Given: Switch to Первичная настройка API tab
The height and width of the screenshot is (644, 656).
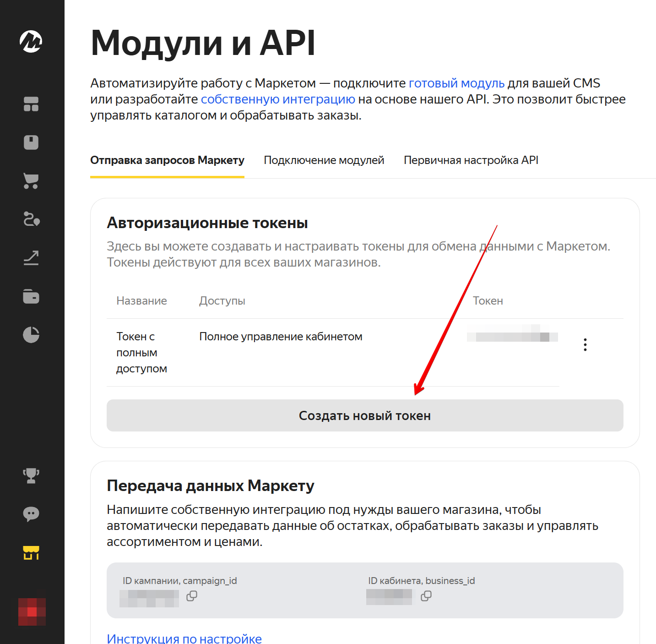Looking at the screenshot, I should (x=471, y=160).
